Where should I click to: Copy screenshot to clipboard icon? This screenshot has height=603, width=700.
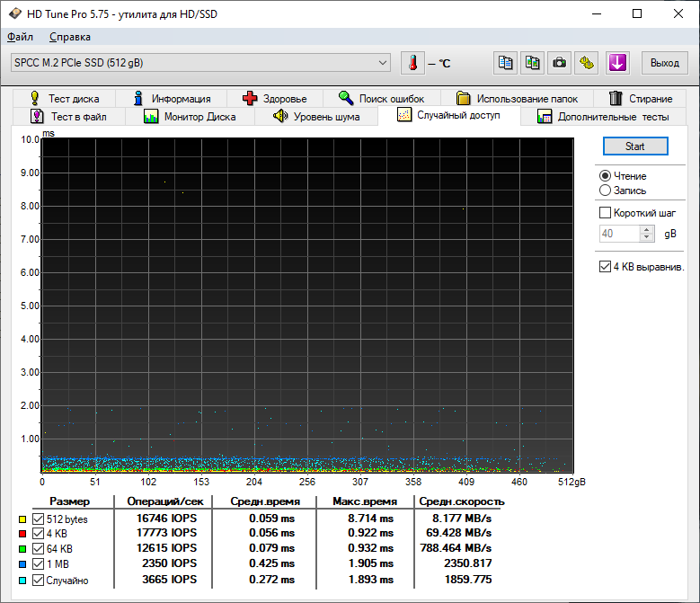click(x=533, y=63)
